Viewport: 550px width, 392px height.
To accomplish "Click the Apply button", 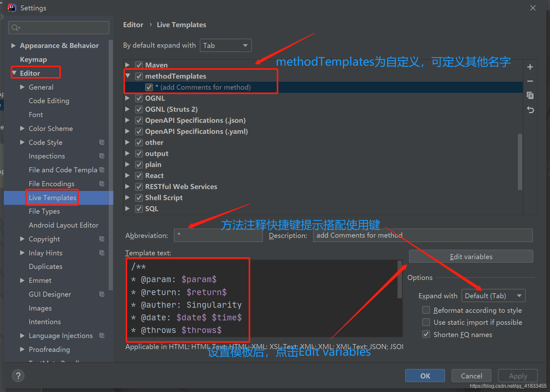I will tap(518, 376).
